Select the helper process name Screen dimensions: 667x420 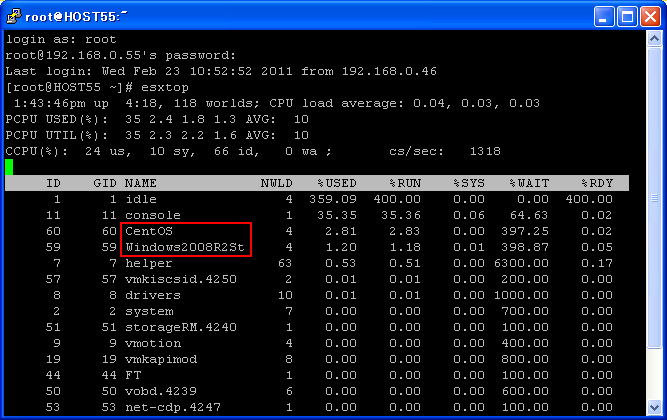149,263
